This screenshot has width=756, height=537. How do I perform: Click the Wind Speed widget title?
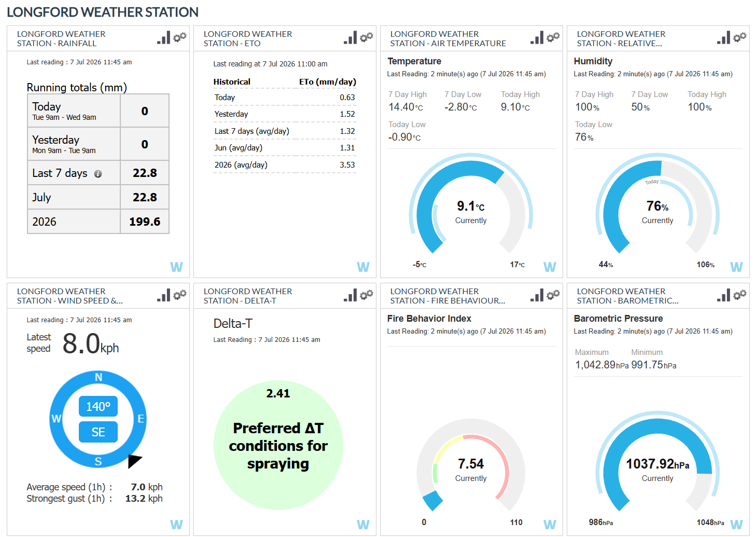click(70, 296)
